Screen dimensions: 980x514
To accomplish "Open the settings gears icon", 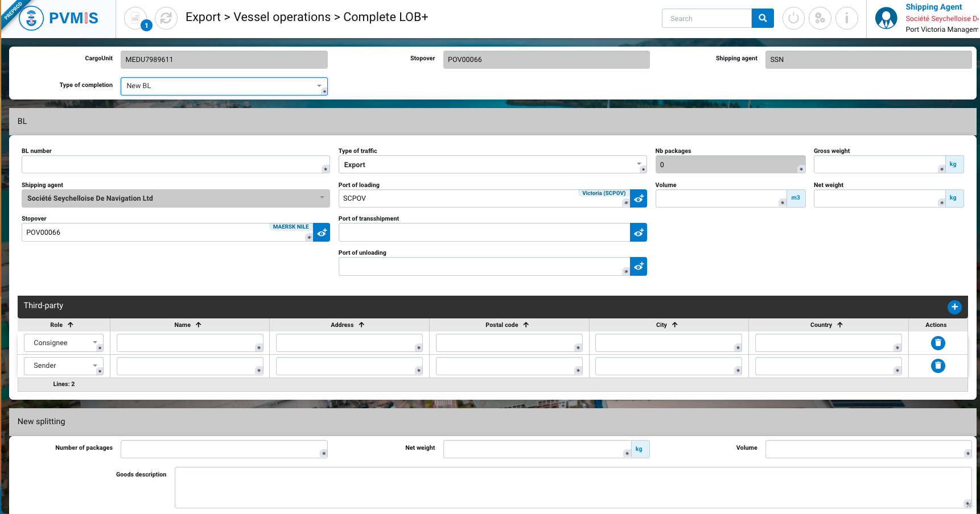I will coord(820,19).
